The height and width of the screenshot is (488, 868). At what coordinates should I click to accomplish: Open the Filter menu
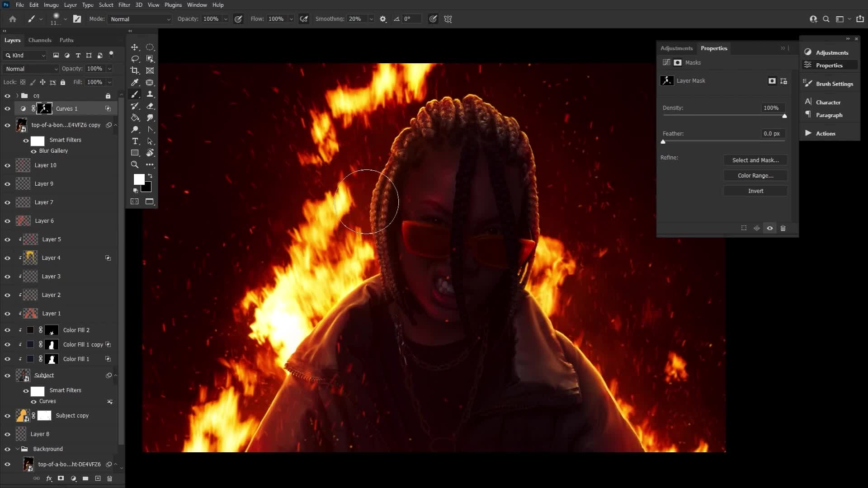click(124, 5)
